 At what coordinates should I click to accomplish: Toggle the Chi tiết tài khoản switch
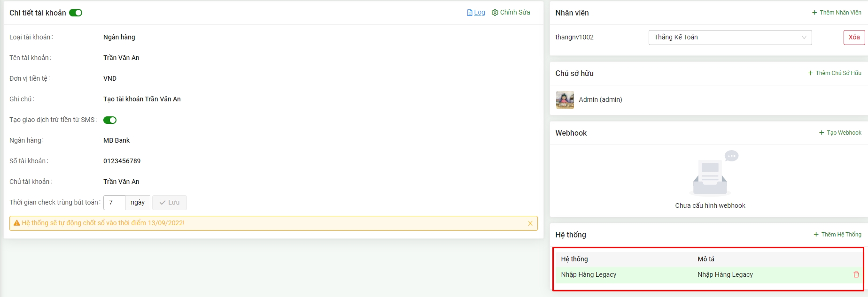coord(76,13)
